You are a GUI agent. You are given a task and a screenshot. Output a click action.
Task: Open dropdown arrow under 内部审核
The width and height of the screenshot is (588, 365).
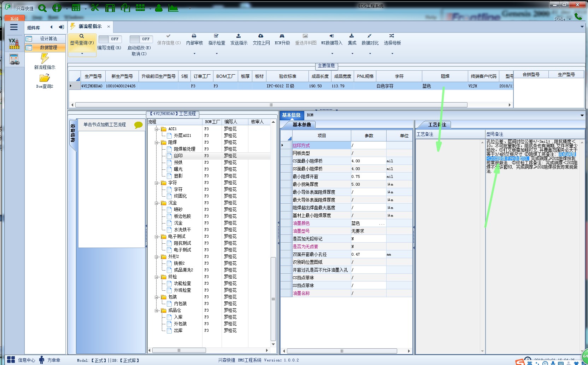[194, 54]
